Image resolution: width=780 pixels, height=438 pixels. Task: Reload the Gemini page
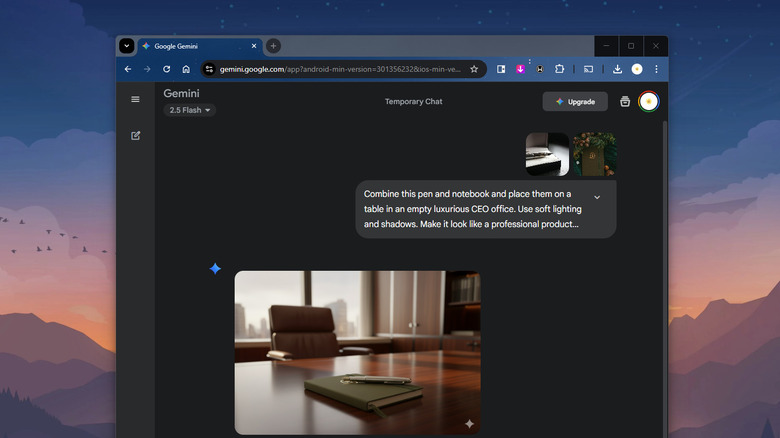(166, 69)
